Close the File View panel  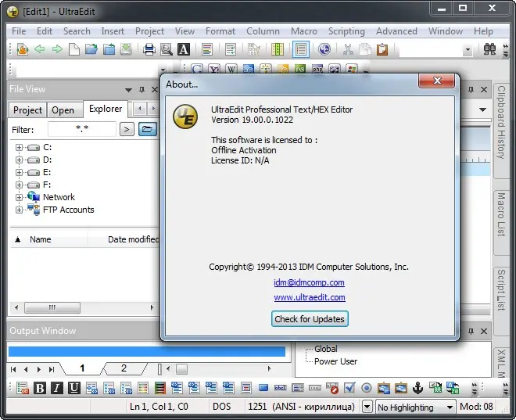pyautogui.click(x=155, y=89)
